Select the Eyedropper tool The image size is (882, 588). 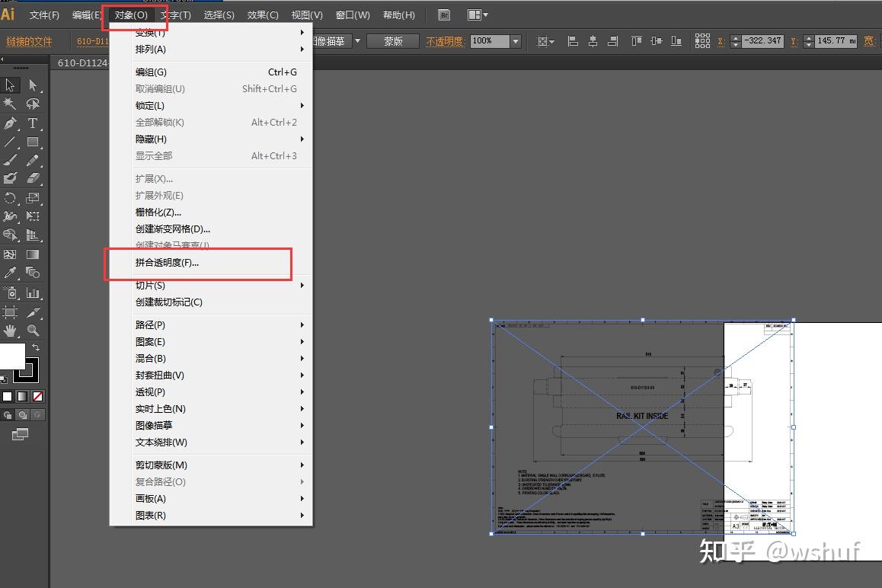[x=11, y=273]
